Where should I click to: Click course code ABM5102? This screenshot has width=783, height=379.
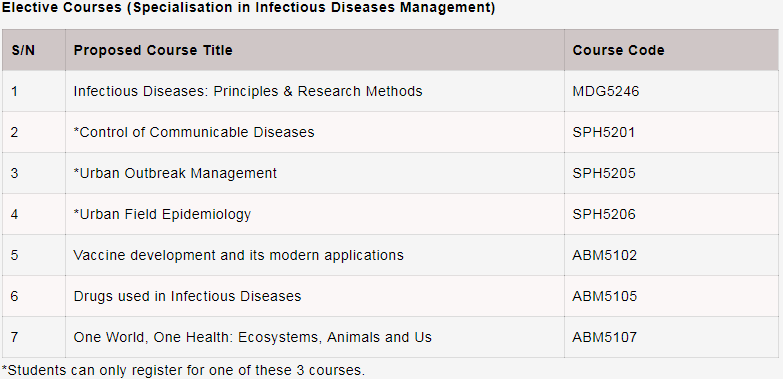605,255
